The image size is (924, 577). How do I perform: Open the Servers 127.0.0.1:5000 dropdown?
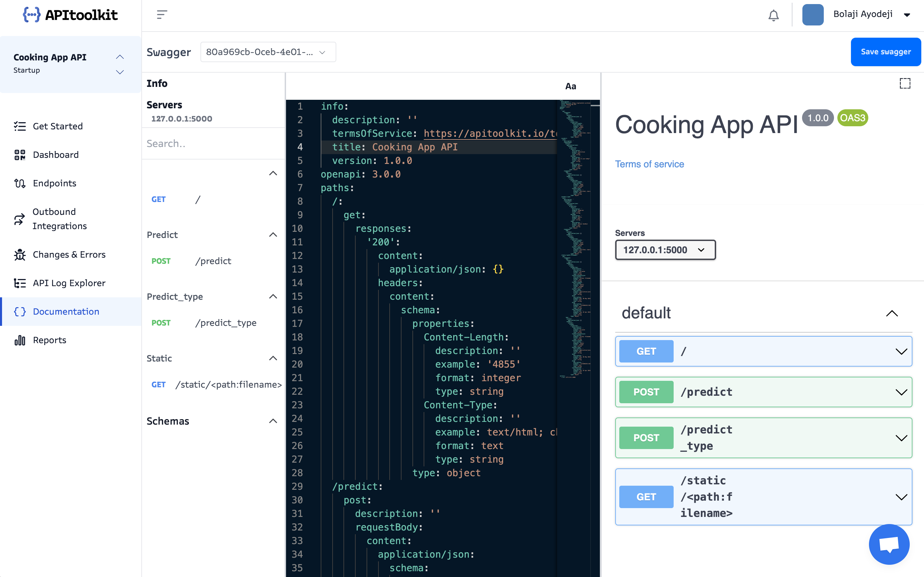(x=665, y=250)
